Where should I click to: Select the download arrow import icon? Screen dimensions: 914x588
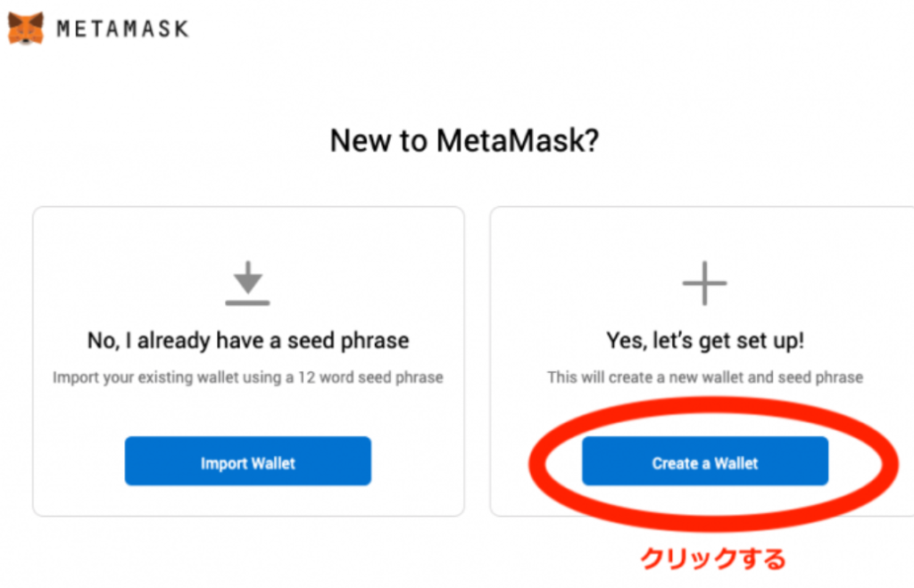tap(248, 283)
